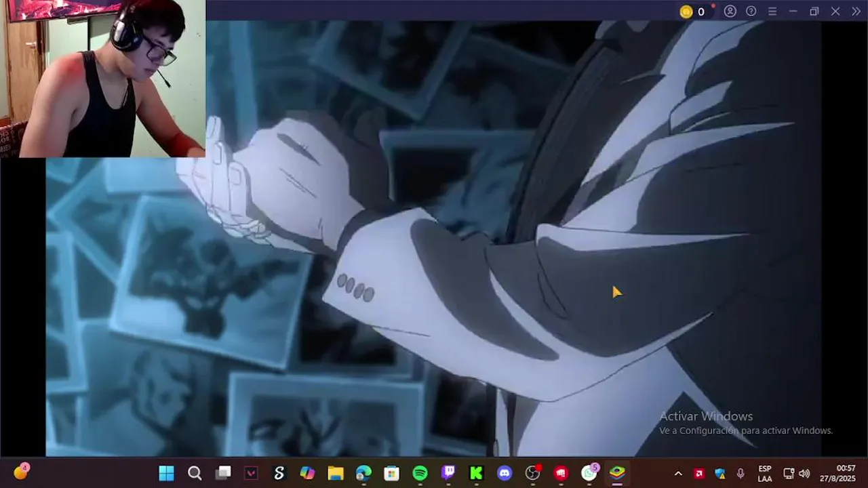Switch to Discord on the taskbar
The image size is (868, 488).
(x=505, y=473)
